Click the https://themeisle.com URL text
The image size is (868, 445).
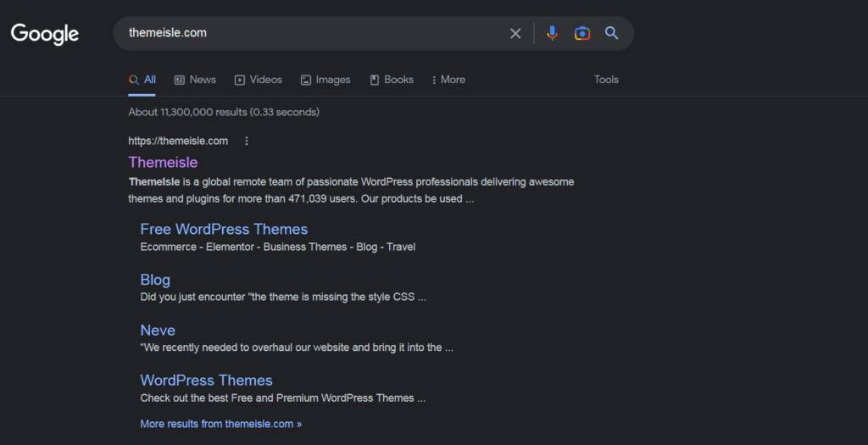pos(178,142)
